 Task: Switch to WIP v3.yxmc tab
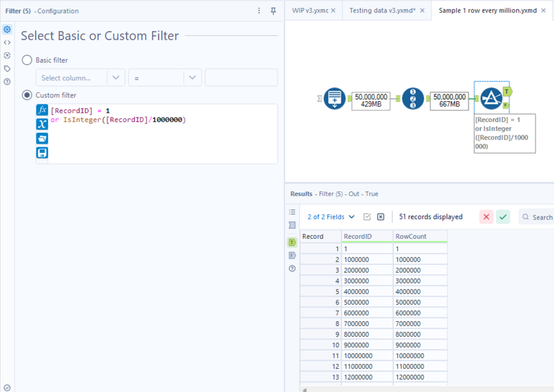[310, 11]
